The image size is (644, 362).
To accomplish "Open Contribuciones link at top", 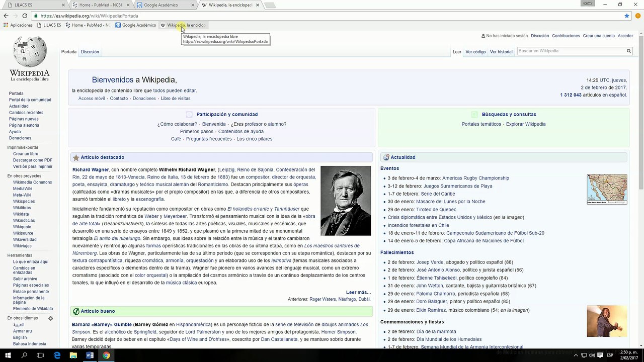I will coord(566,36).
